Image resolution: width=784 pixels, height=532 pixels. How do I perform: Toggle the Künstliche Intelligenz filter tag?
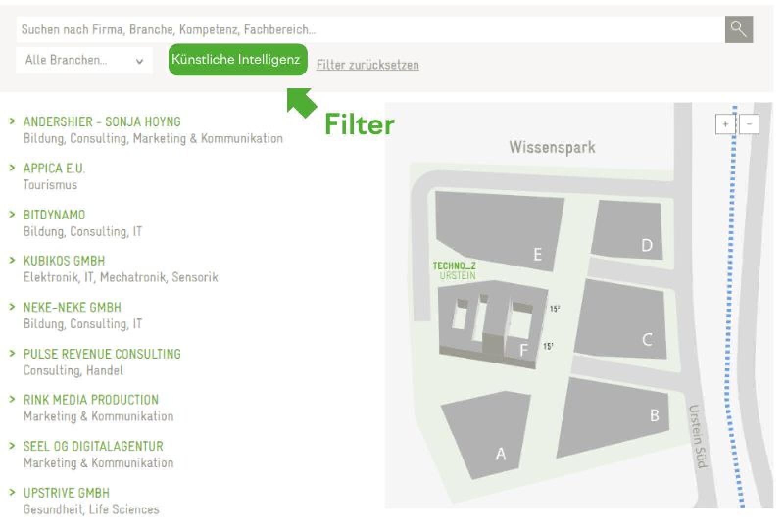point(238,60)
